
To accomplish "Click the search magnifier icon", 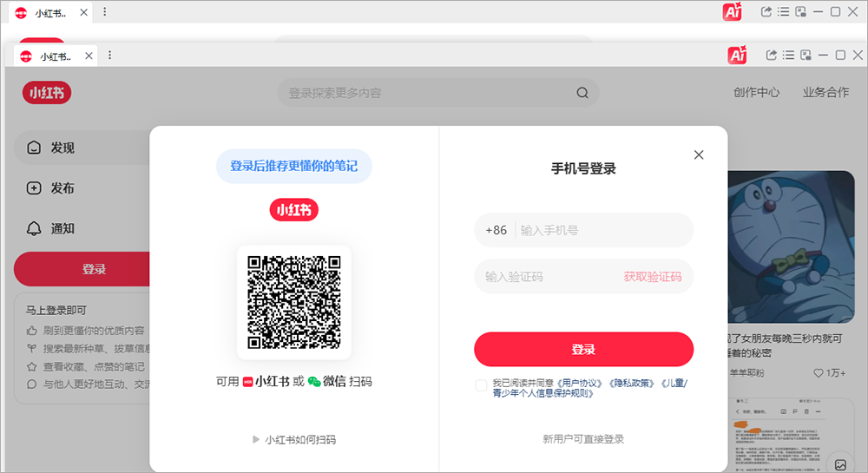I will tap(582, 93).
